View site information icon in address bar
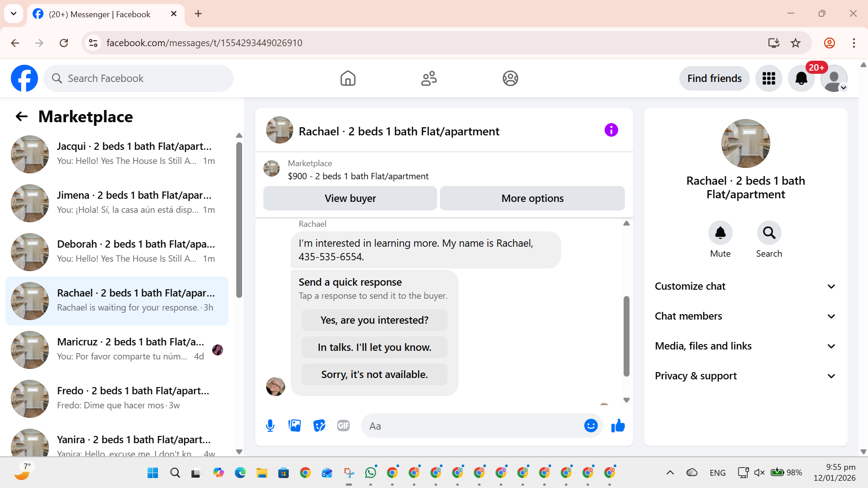868x488 pixels. pyautogui.click(x=93, y=43)
